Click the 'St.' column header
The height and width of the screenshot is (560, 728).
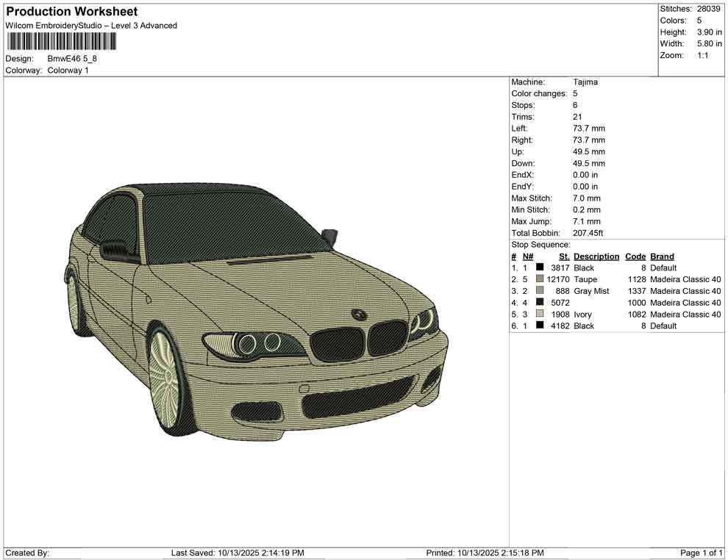point(564,256)
